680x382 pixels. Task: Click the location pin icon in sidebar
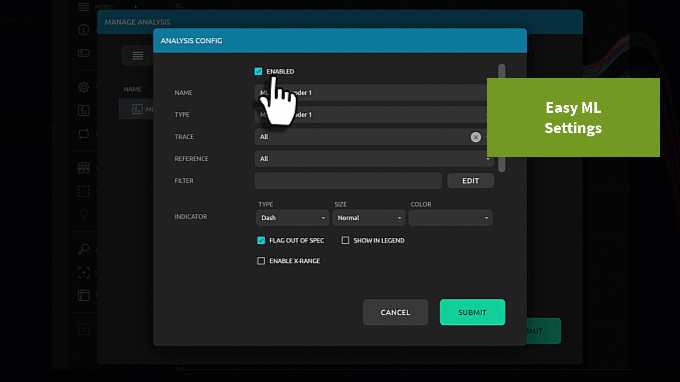click(x=84, y=214)
